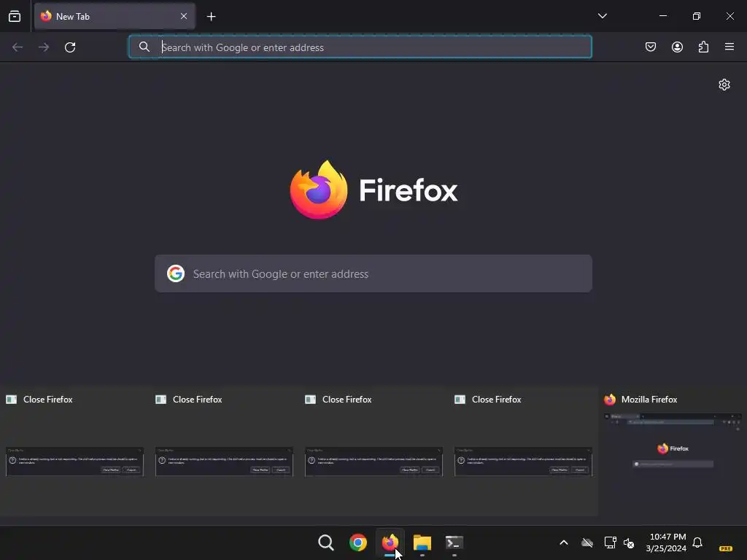
Task: Show hidden system tray icons chevron
Action: point(564,542)
